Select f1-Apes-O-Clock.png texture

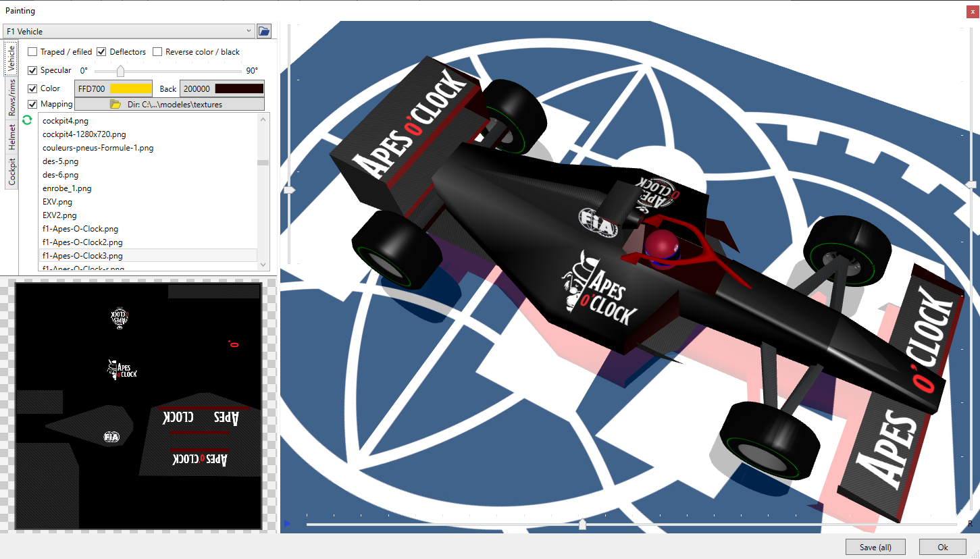point(148,229)
